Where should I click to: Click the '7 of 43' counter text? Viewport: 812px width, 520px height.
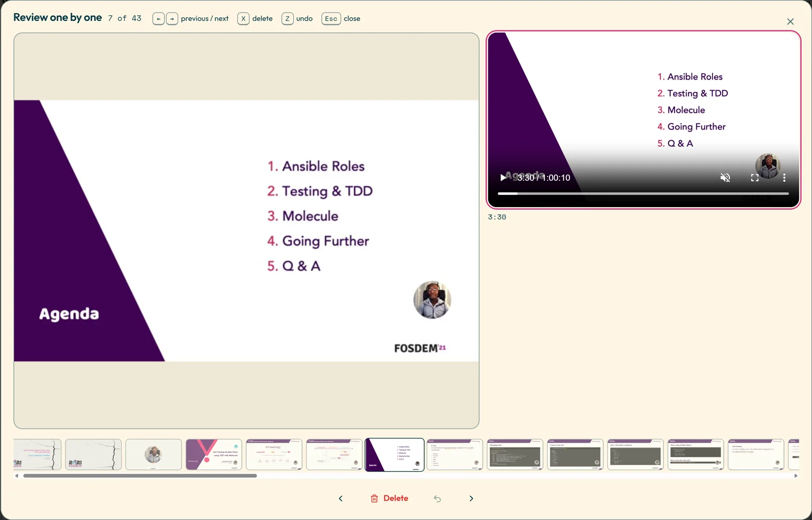pos(124,18)
